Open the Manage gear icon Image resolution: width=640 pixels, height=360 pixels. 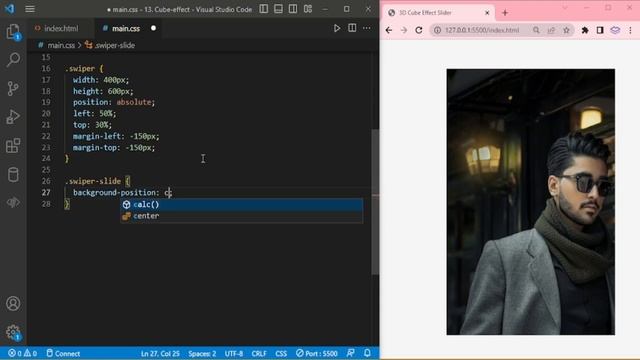[x=13, y=332]
